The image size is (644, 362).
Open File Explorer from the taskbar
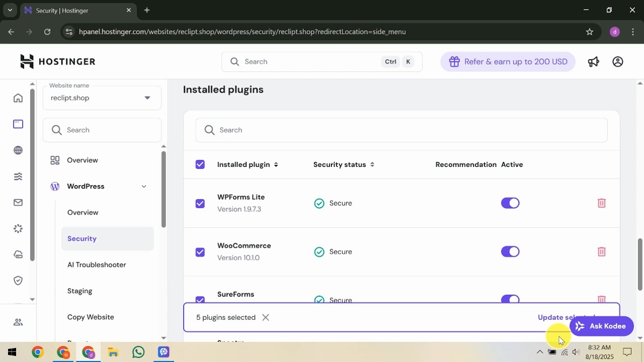113,352
